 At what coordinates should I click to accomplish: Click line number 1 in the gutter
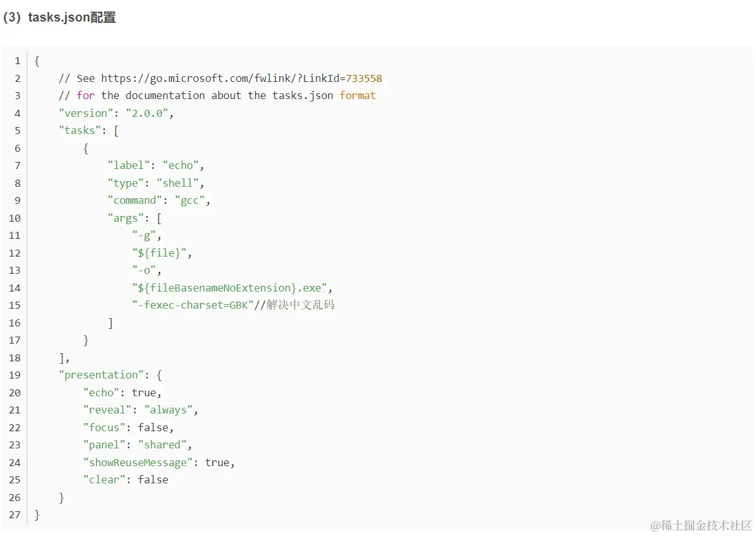[x=17, y=61]
